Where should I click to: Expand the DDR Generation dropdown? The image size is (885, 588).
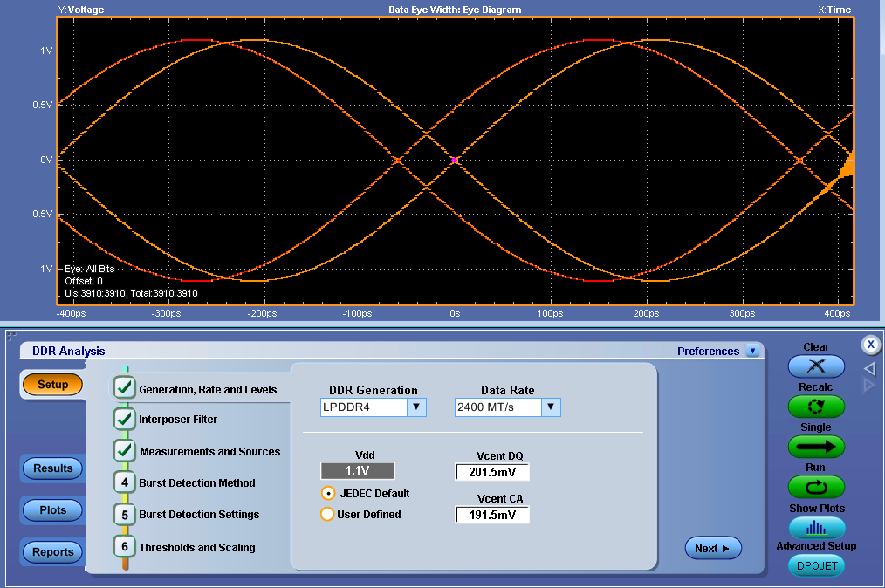coord(416,407)
